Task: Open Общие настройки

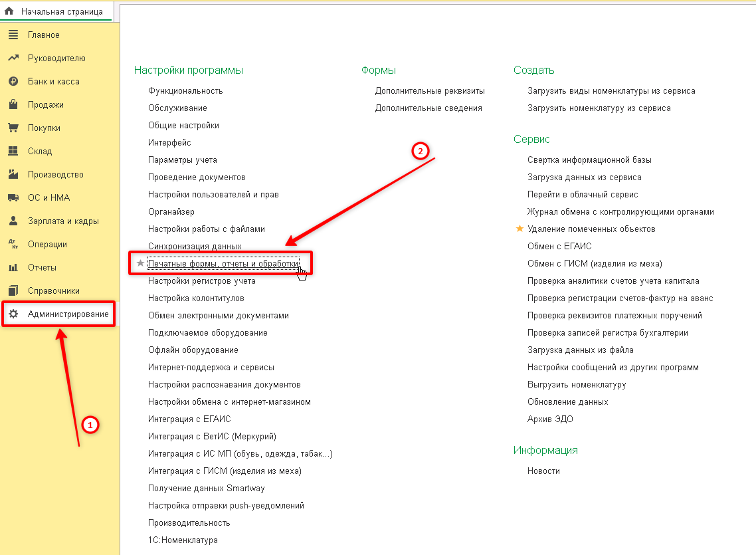Action: 184,126
